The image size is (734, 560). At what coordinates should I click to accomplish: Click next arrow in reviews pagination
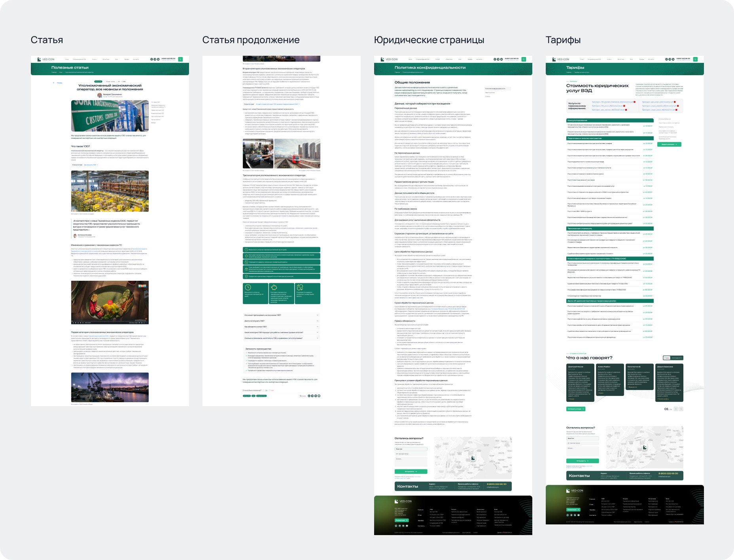(681, 409)
